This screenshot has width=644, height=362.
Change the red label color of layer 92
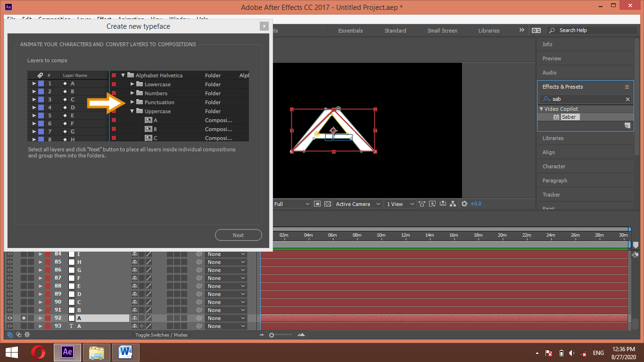pos(47,318)
